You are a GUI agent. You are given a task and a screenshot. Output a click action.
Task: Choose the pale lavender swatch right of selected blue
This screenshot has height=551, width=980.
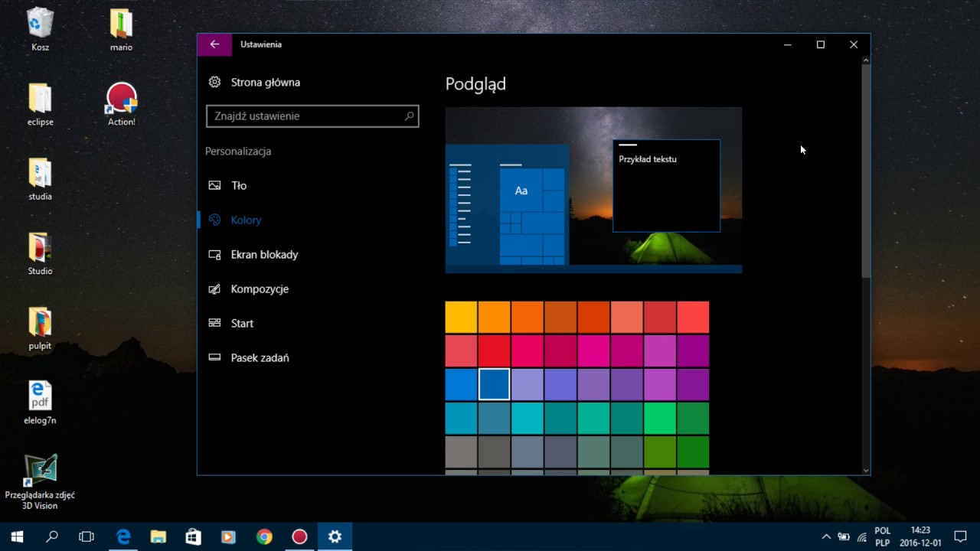[528, 384]
